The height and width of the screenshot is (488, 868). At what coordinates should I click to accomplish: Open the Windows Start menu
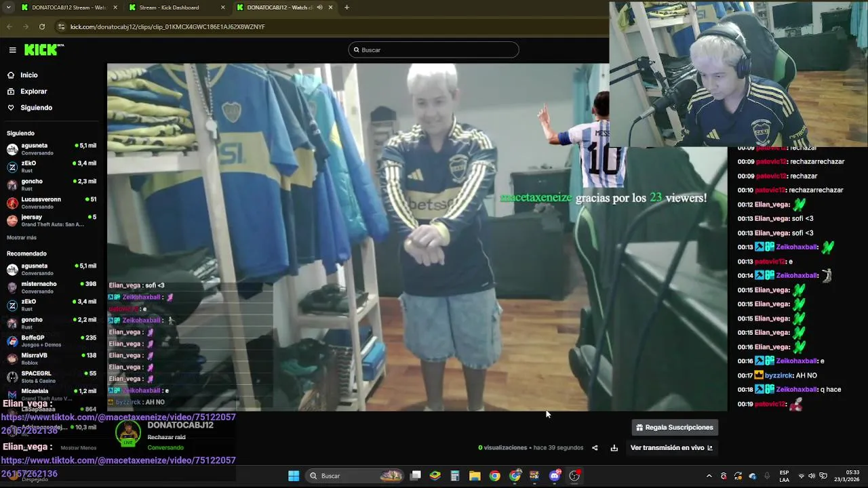[x=294, y=476]
